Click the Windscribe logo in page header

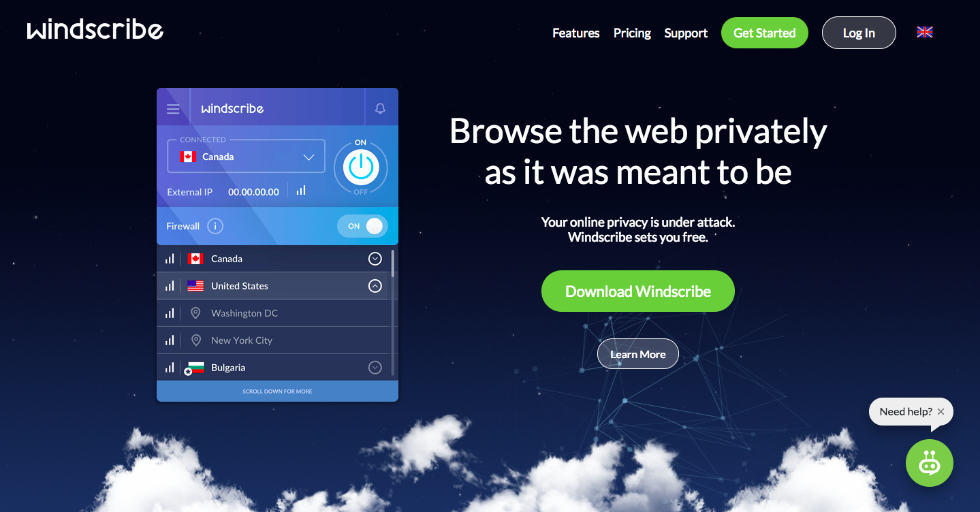tap(95, 30)
